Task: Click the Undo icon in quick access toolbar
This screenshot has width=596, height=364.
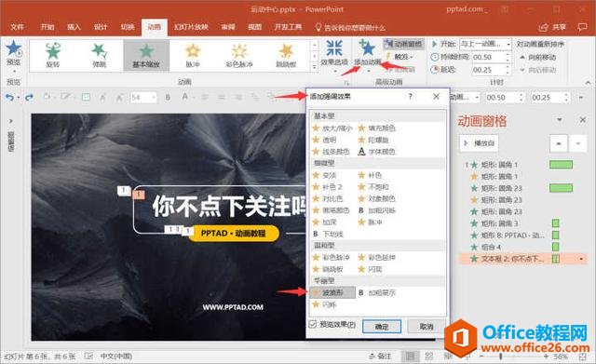Action: pyautogui.click(x=9, y=98)
